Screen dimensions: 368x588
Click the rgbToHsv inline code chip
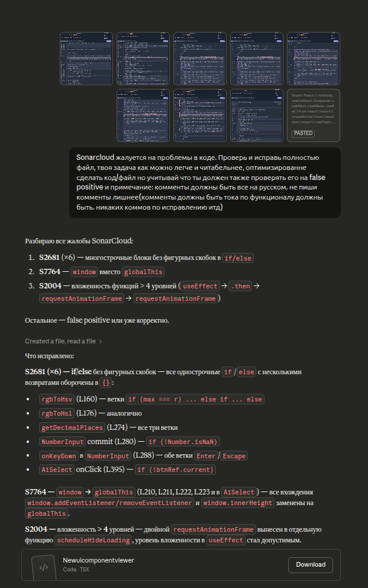tap(56, 400)
